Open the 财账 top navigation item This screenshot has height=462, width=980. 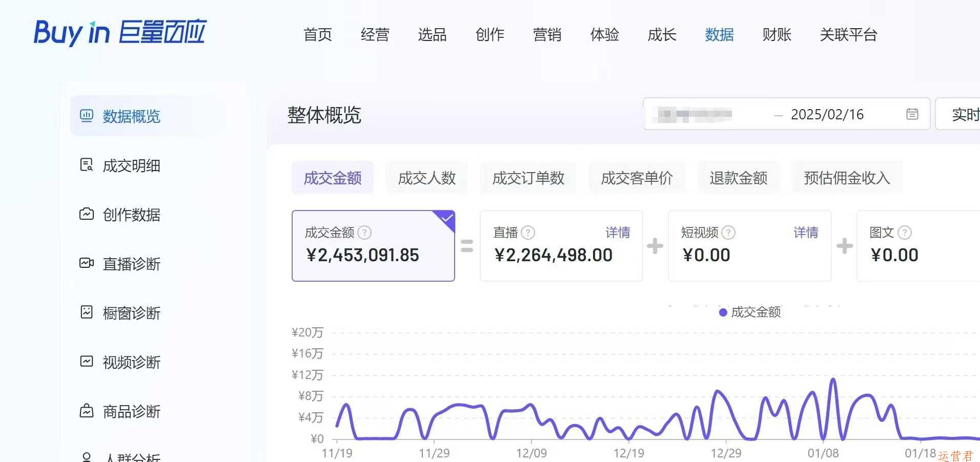tap(777, 35)
